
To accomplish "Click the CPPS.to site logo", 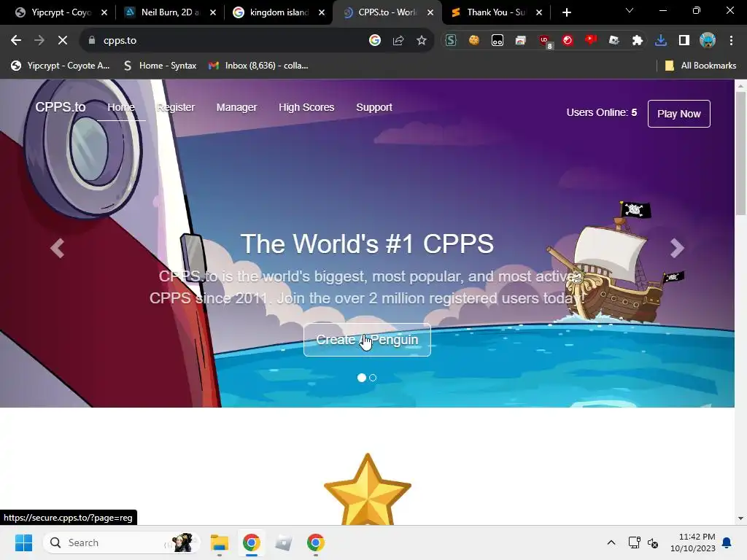I will 61,107.
